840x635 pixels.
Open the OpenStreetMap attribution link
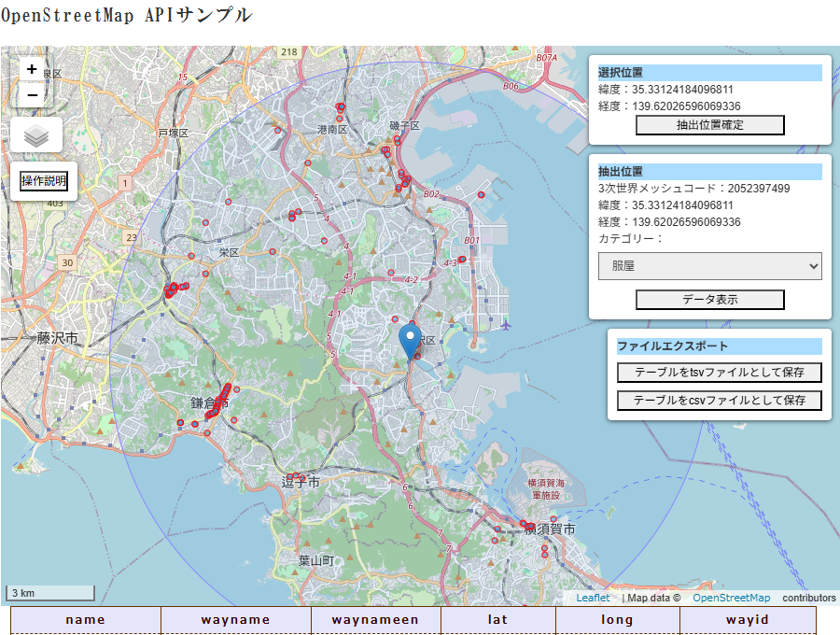tap(731, 598)
